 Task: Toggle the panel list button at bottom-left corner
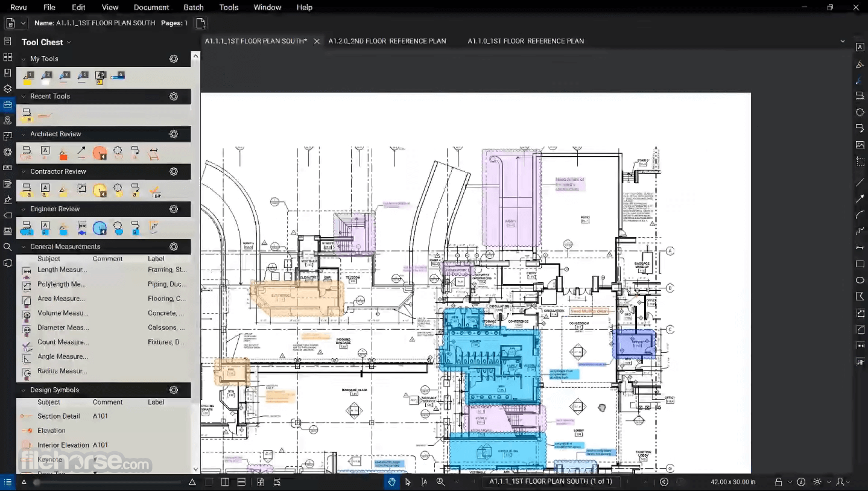[x=8, y=481]
